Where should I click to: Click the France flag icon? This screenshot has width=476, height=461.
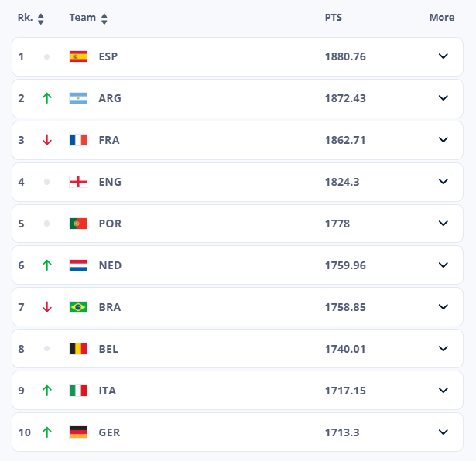point(78,140)
